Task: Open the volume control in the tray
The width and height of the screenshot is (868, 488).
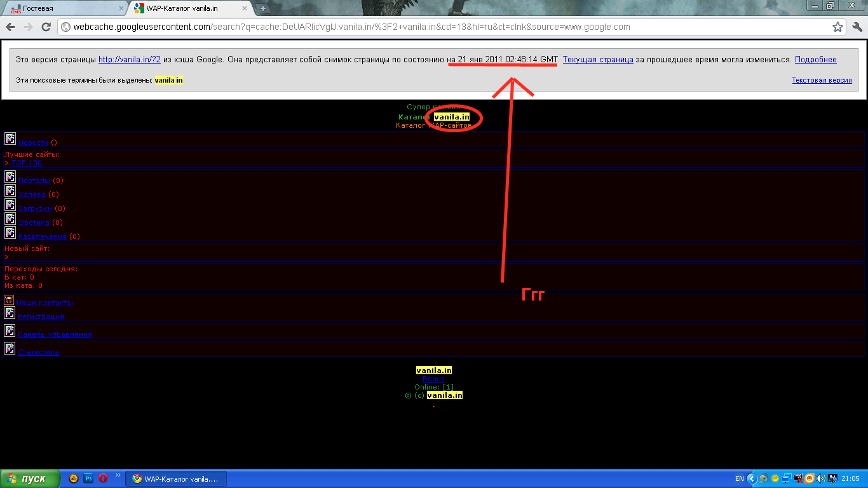Action: (821, 478)
